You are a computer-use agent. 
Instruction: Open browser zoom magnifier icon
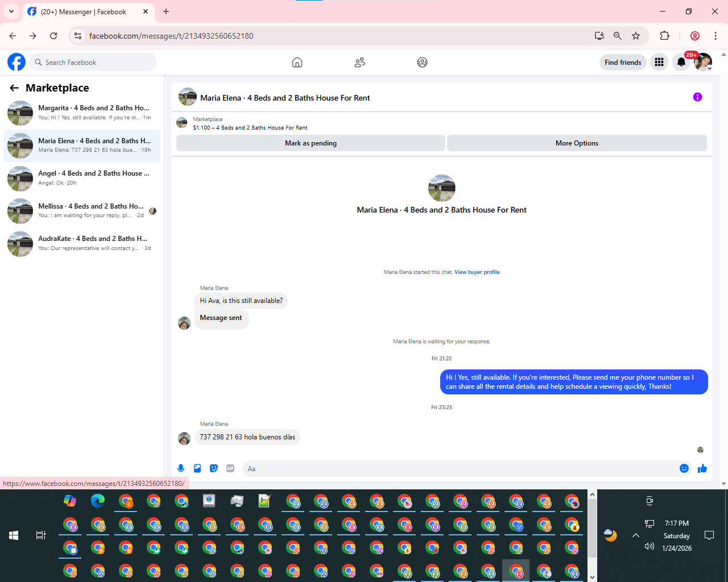tap(618, 36)
